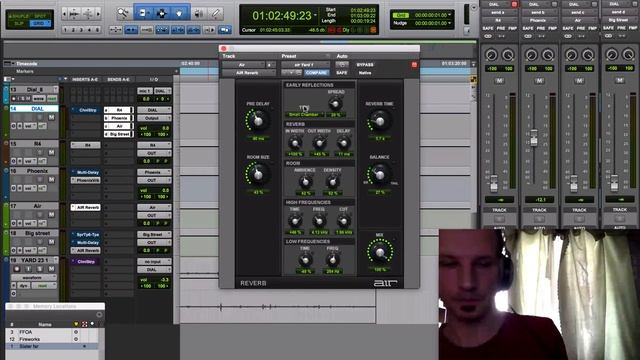Viewport: 640px width, 360px height.
Task: Click the Room Size knob
Action: point(258,174)
